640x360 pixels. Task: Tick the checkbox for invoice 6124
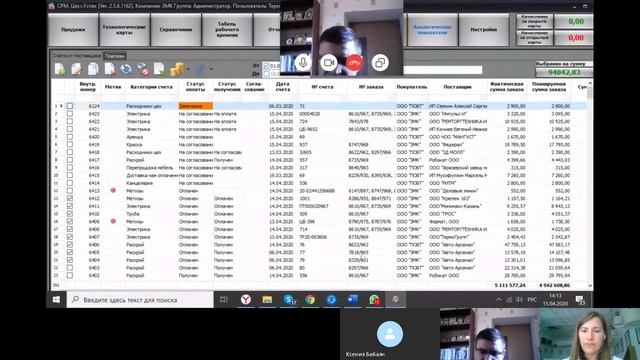70,106
